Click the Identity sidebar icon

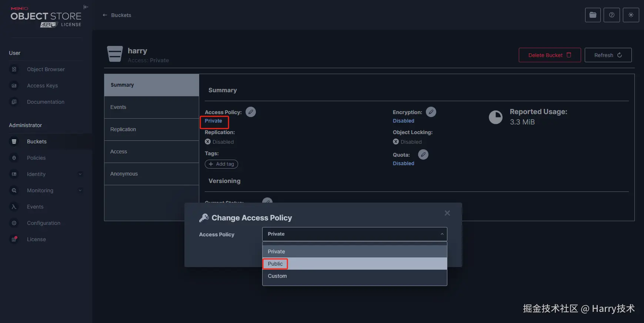tap(14, 174)
